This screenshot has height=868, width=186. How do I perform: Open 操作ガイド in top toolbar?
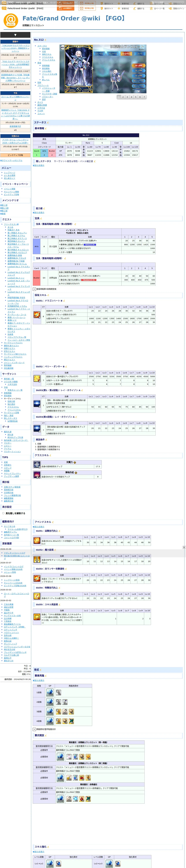coord(107,8)
